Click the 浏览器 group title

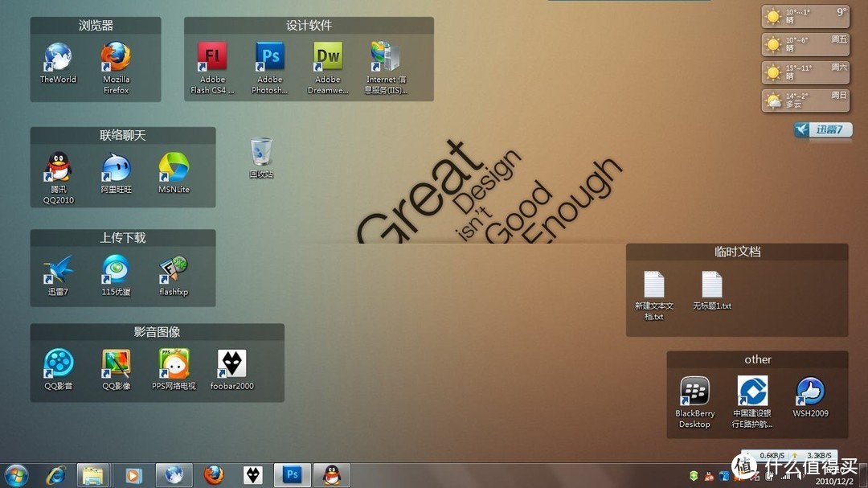click(x=96, y=26)
